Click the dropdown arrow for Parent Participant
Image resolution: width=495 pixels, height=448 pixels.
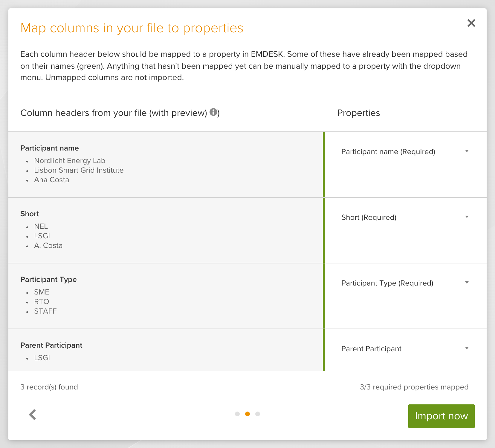[467, 349]
